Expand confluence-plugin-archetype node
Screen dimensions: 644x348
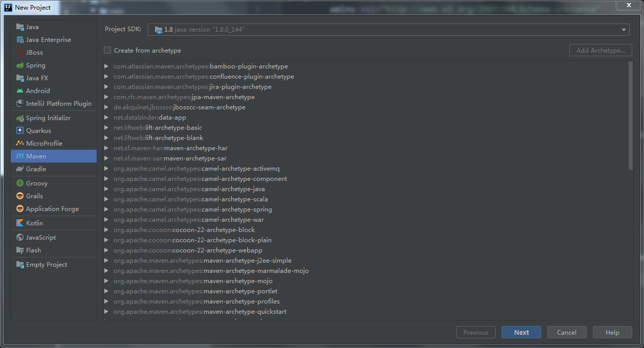106,77
